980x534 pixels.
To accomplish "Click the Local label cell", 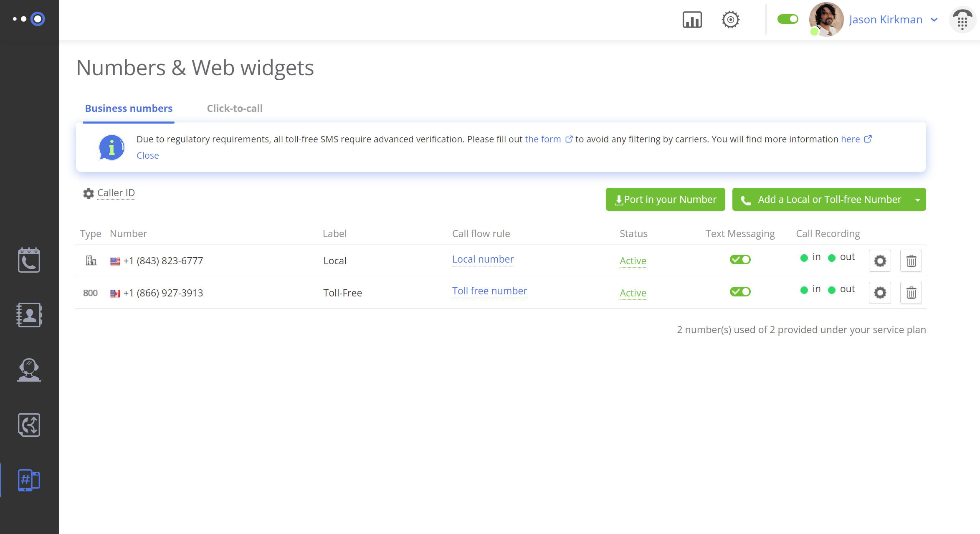I will [335, 261].
